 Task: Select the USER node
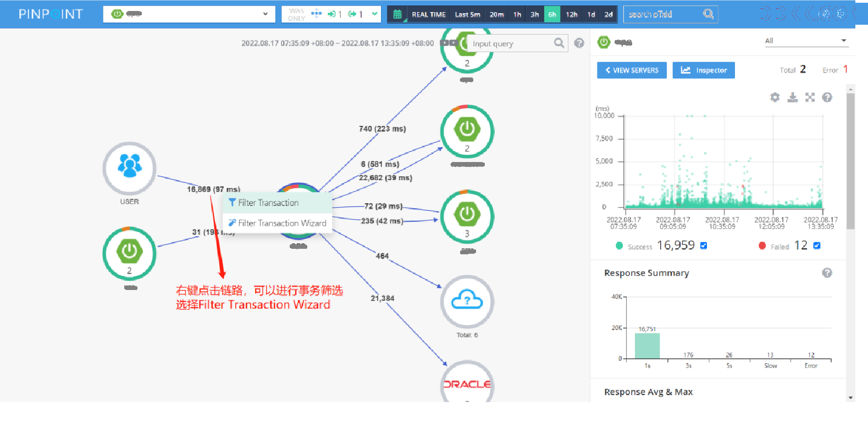pyautogui.click(x=129, y=168)
